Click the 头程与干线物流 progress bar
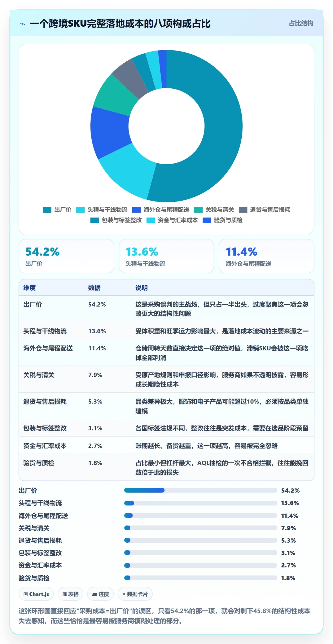 coord(200,503)
